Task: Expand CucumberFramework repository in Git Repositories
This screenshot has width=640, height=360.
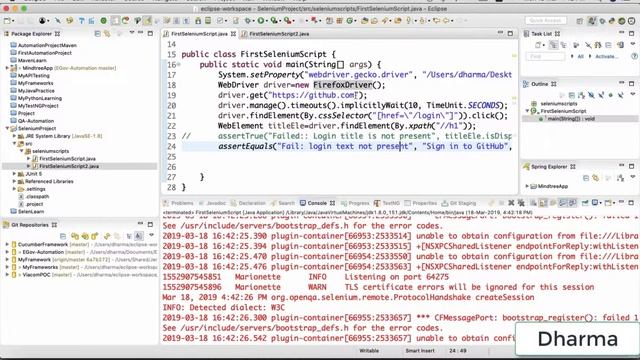Action: pos(7,244)
